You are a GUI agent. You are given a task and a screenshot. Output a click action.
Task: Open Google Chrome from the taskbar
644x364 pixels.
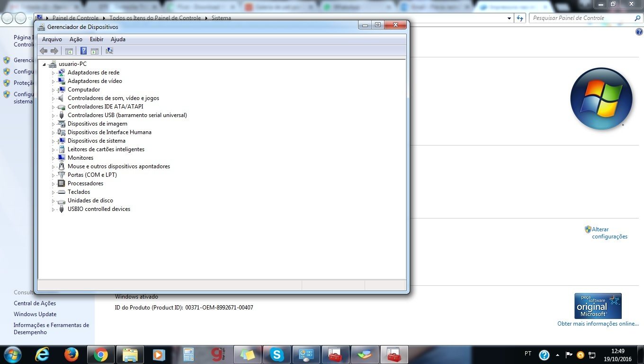pyautogui.click(x=100, y=355)
